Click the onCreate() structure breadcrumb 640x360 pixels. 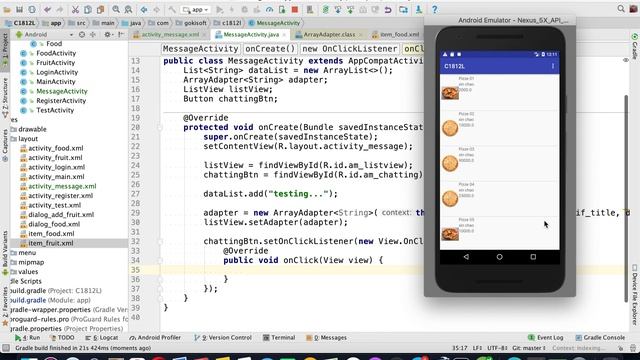(270, 49)
